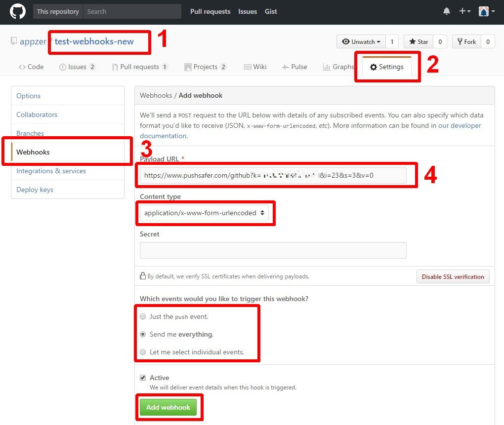The image size is (504, 425).
Task: Click the Pull requests tab merge icon
Action: click(115, 67)
